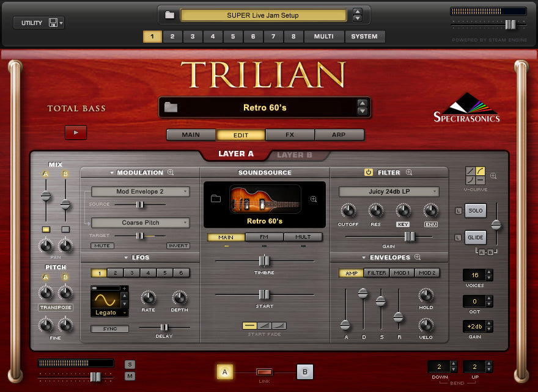Image resolution: width=538 pixels, height=392 pixels.
Task: Select the Layer B tab
Action: [295, 154]
